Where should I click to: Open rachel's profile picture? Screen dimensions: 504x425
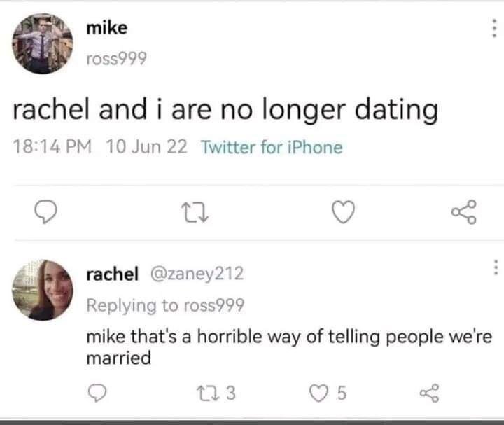coord(43,290)
